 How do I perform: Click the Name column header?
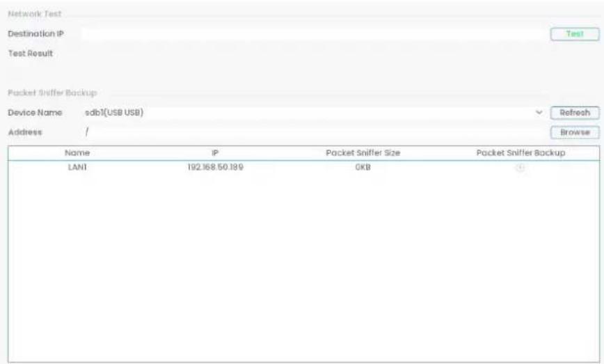coord(77,153)
